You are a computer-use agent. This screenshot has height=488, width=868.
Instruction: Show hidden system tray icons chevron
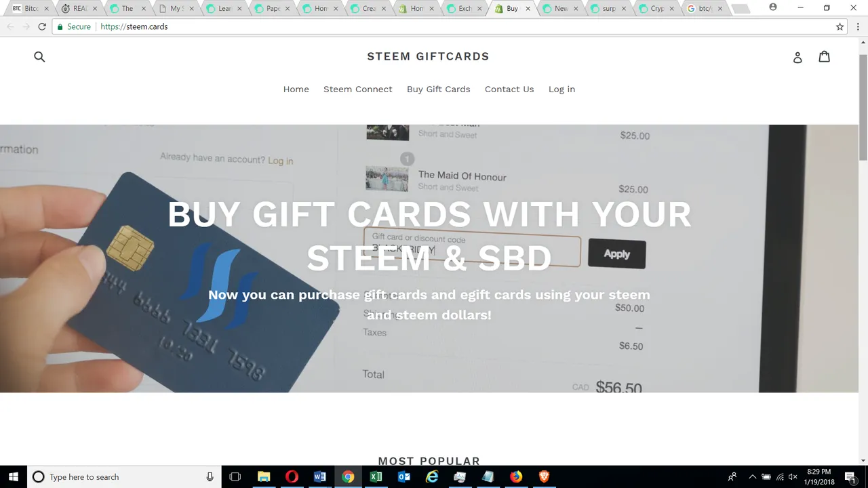coord(752,477)
